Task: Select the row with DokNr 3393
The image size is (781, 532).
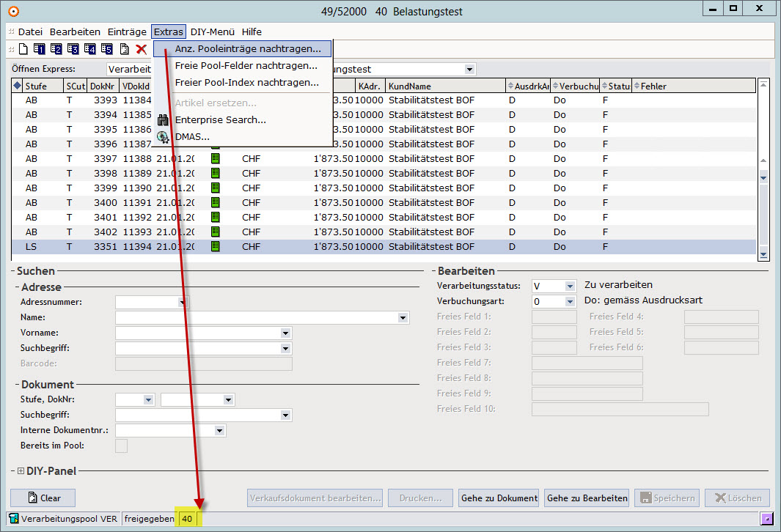Action: pos(384,100)
